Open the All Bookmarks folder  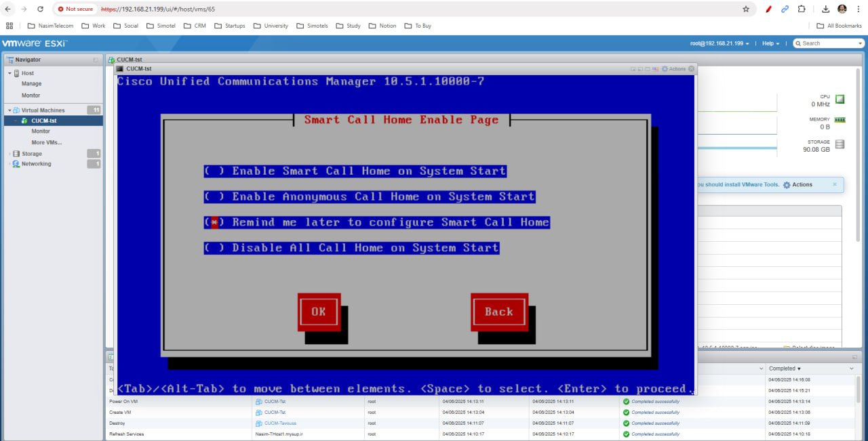tap(840, 26)
